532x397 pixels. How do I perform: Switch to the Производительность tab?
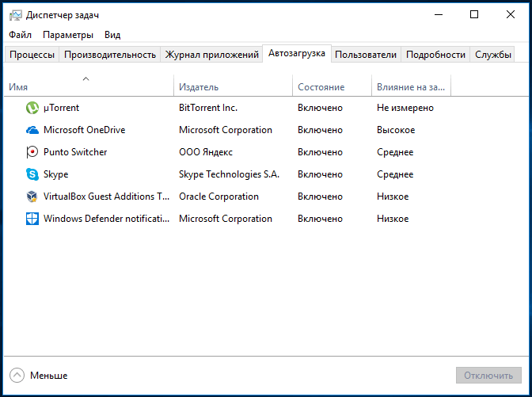click(110, 55)
